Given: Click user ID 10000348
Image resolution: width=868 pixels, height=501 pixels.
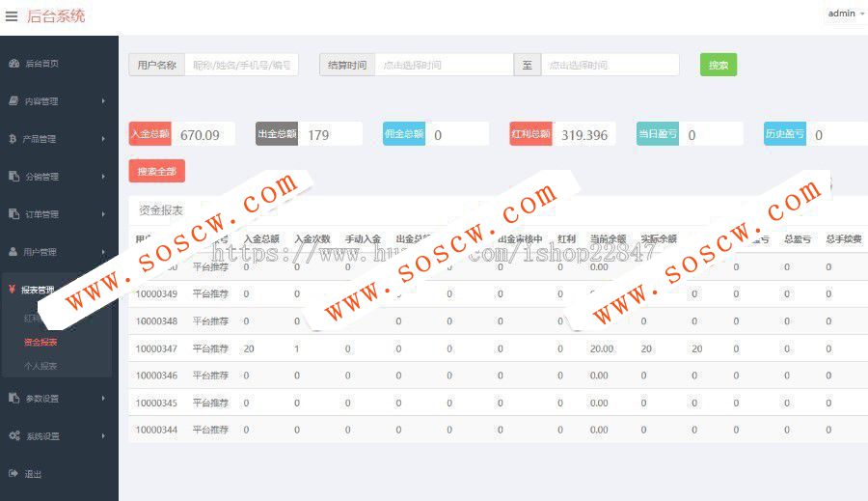Looking at the screenshot, I should pos(156,320).
